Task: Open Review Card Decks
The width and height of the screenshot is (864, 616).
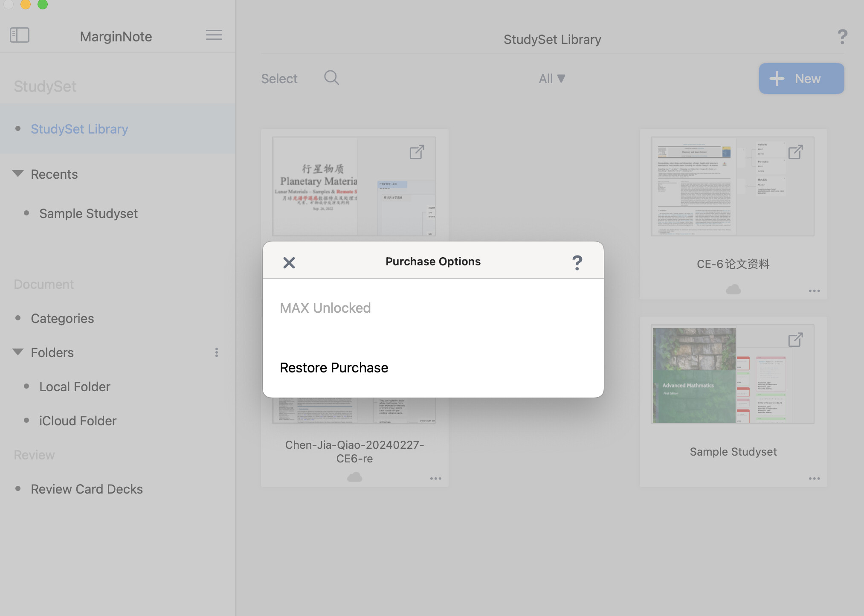Action: [87, 489]
